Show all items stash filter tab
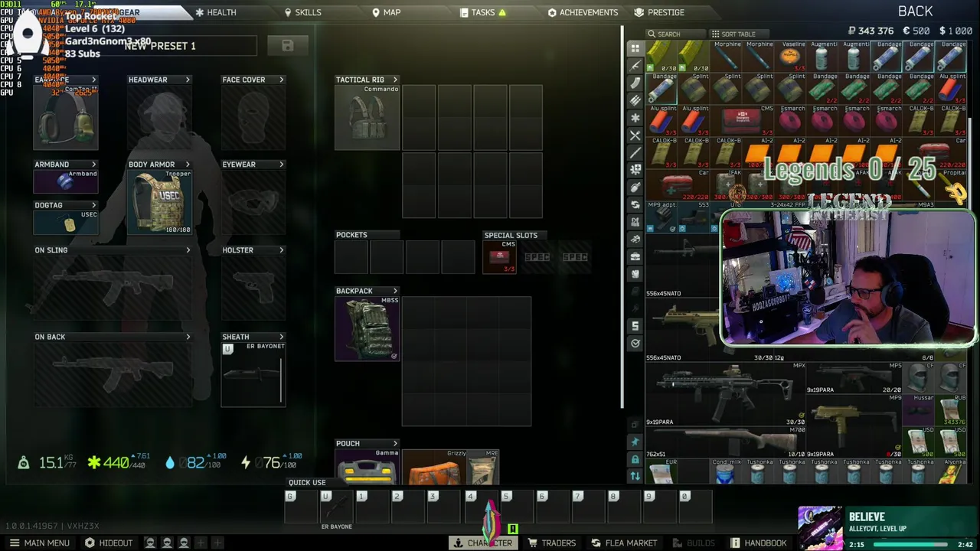Image resolution: width=980 pixels, height=551 pixels. click(635, 48)
